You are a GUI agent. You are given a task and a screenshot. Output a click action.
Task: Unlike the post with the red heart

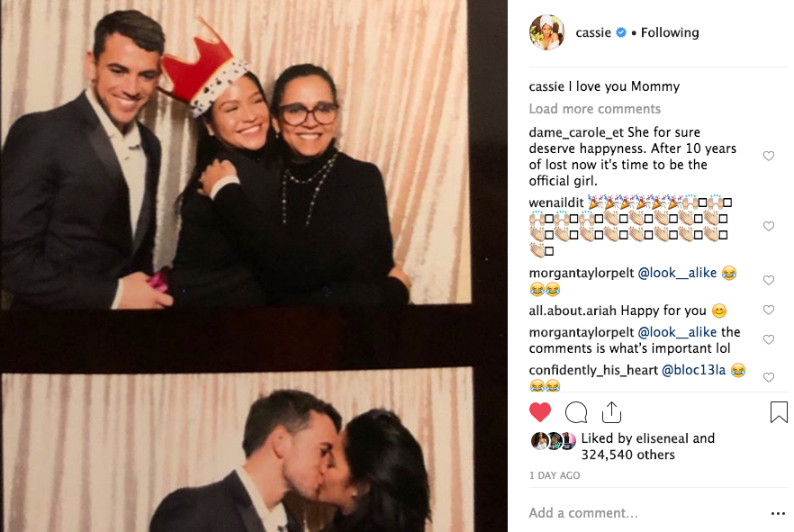tap(540, 412)
